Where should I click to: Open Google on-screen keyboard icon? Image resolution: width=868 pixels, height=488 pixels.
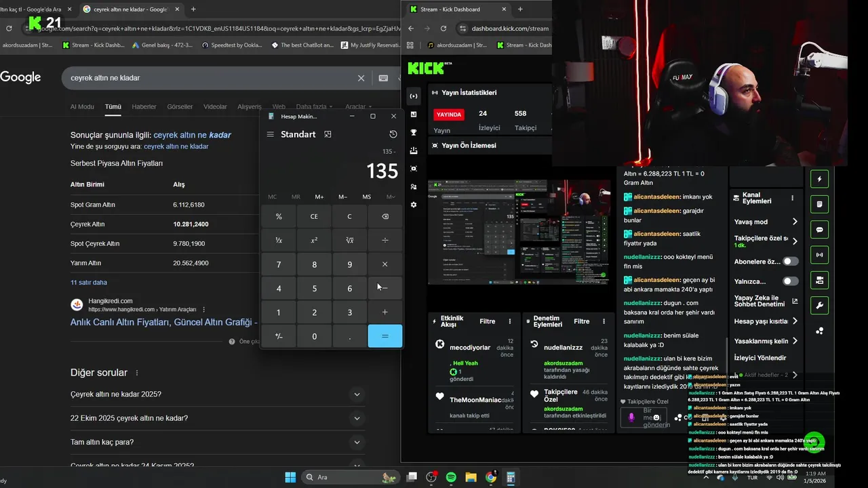click(383, 78)
